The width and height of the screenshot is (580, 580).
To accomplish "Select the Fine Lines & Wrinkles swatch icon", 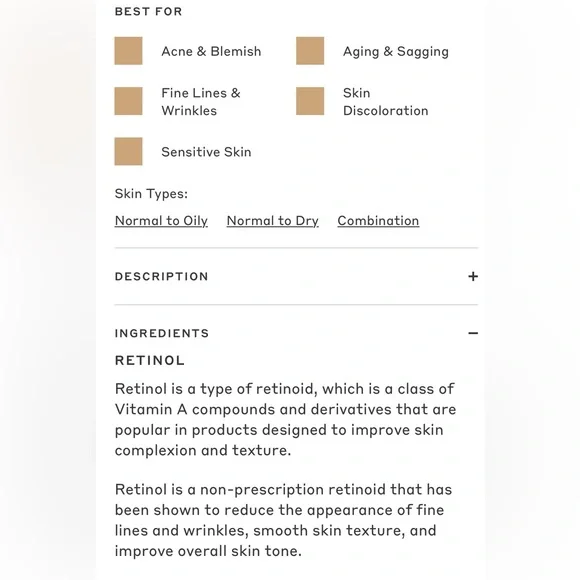I will (128, 101).
